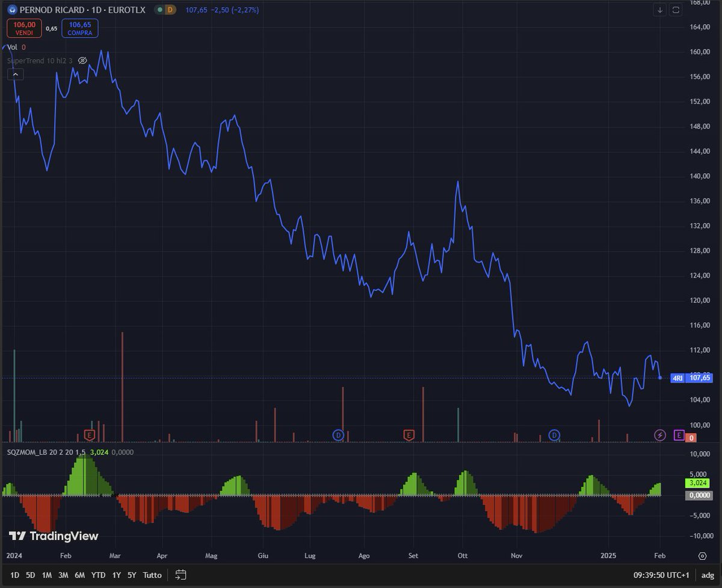This screenshot has height=588, width=722.
Task: Click the 4RI 107,65 current price label
Action: click(x=691, y=378)
